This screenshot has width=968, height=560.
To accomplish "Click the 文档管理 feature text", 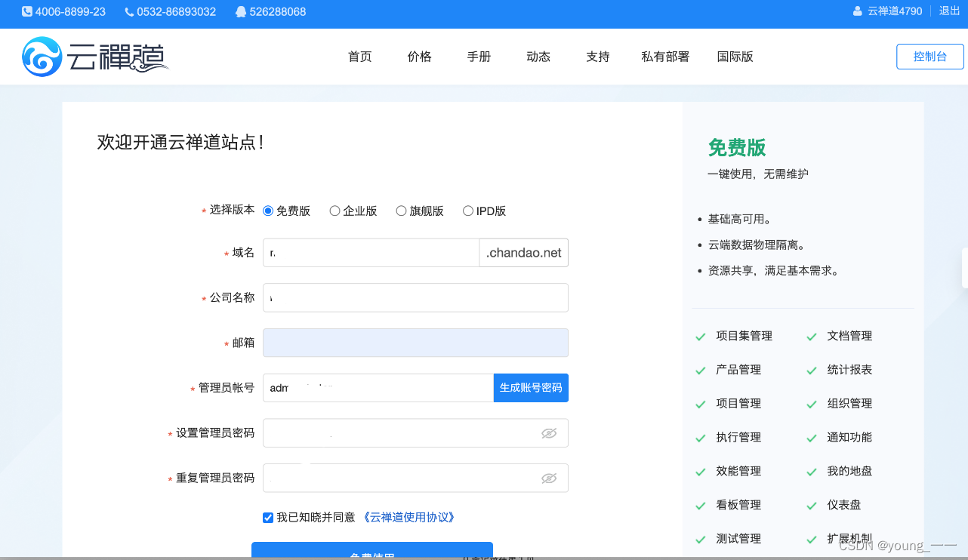I will click(849, 336).
